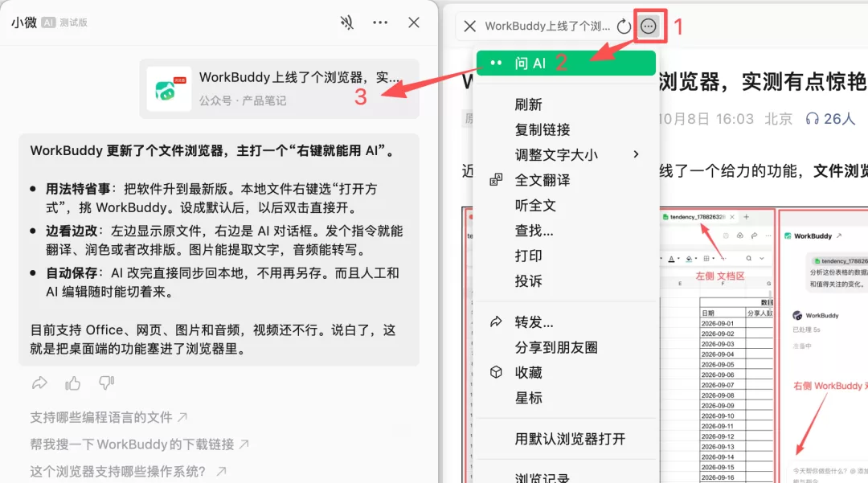This screenshot has width=868, height=483.
Task: Mute the 小微 AI voice icon
Action: [x=347, y=23]
